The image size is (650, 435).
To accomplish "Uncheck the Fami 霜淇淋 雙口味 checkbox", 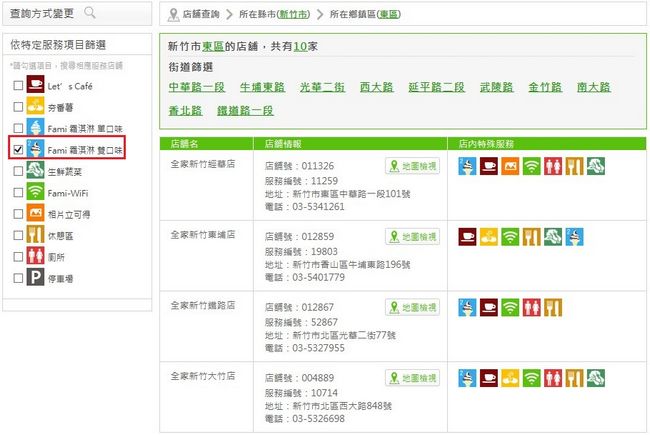I will point(18,149).
